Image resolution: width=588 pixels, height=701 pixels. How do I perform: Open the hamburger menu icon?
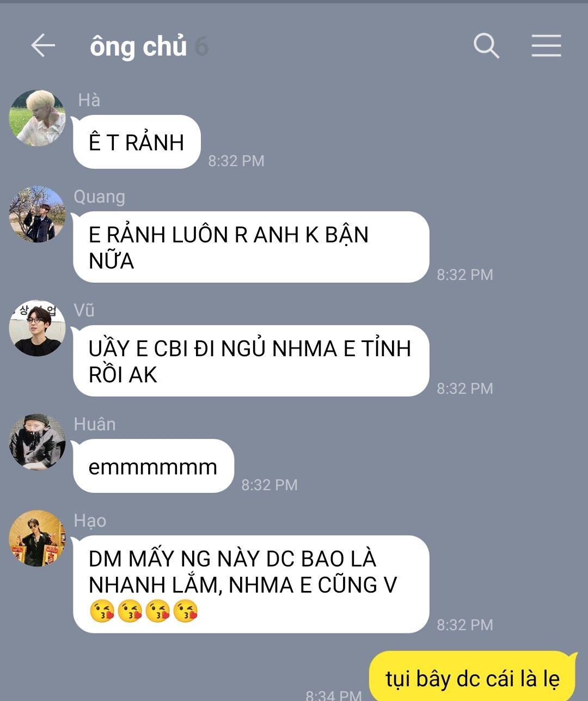pyautogui.click(x=546, y=45)
